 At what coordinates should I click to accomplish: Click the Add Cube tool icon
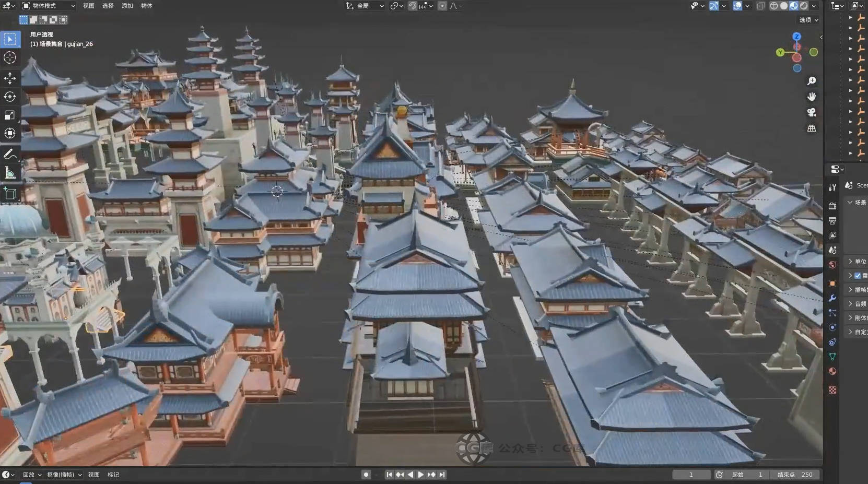10,194
